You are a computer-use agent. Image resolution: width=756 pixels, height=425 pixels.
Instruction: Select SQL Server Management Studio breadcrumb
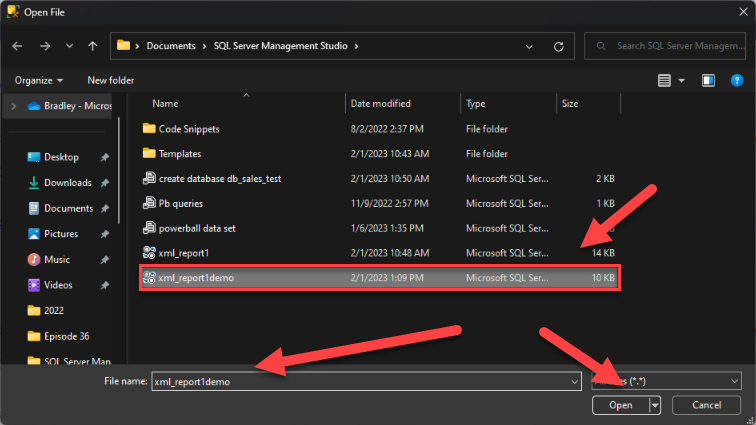pyautogui.click(x=281, y=46)
